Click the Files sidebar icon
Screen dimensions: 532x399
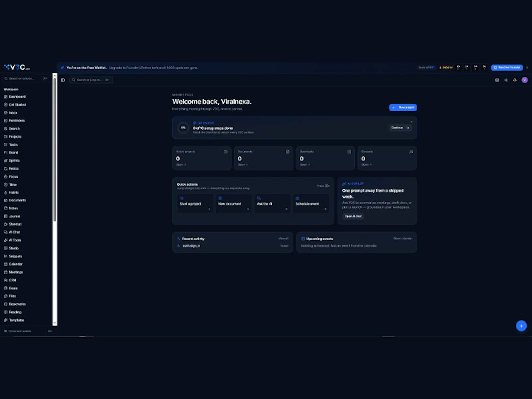coord(5,296)
